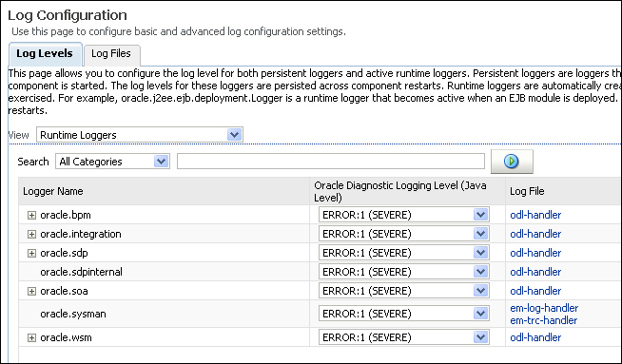Open logging level dropdown for oracle.wsm
This screenshot has height=364, width=622.
[x=404, y=337]
